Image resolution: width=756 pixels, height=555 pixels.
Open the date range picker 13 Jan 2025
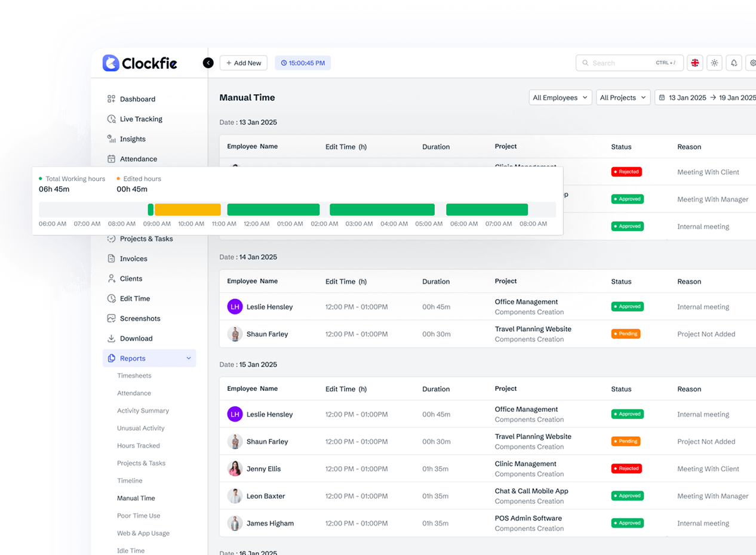tap(706, 97)
